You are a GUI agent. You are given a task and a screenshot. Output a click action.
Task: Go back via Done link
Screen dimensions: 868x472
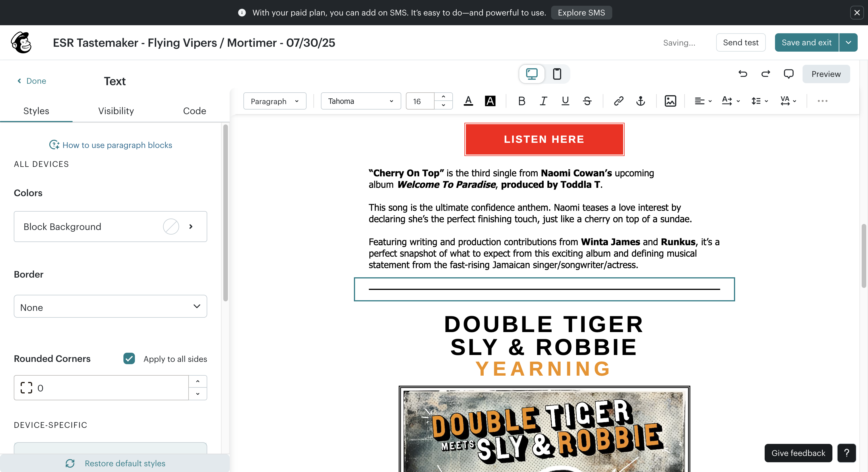point(32,81)
